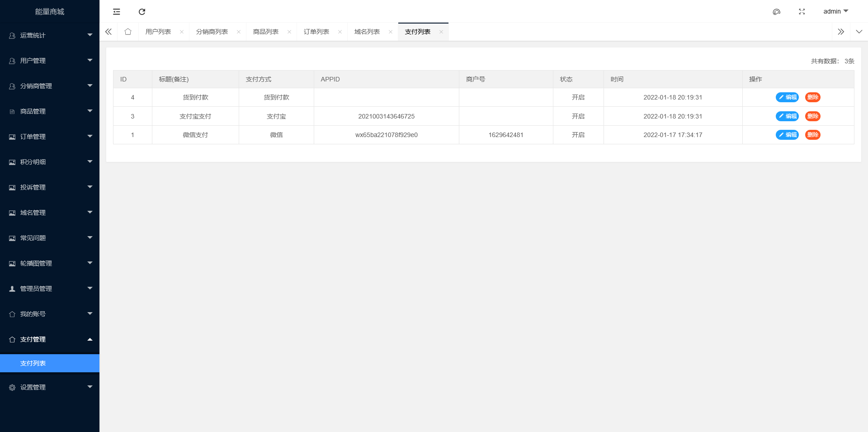
Task: Expand the 订单管理 sidebar menu
Action: [50, 137]
